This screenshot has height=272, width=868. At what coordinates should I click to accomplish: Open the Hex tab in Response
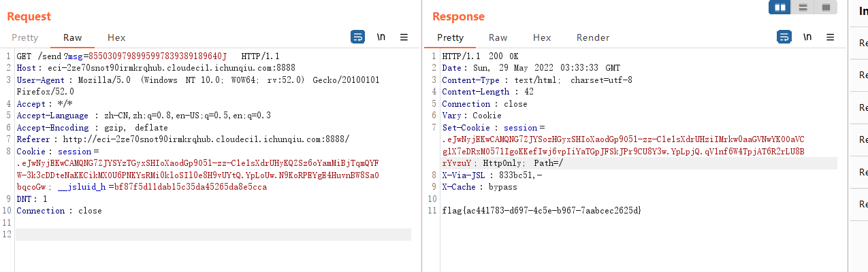(542, 38)
